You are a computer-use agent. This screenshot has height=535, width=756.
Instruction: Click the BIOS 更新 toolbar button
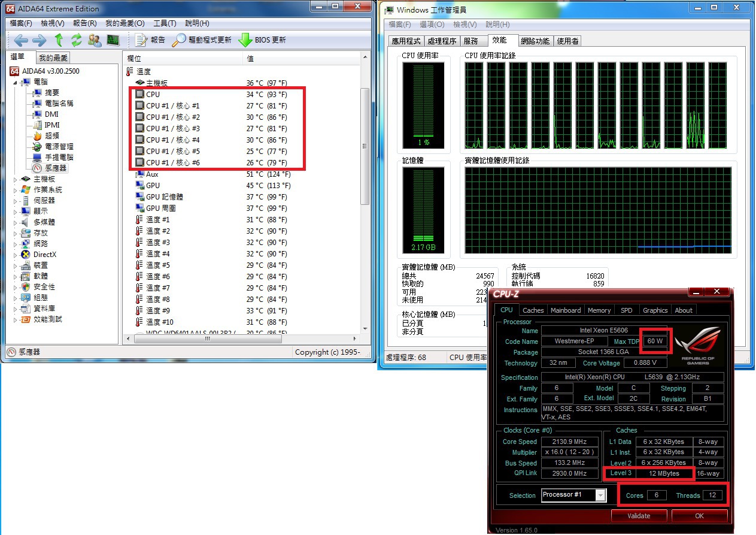click(x=263, y=40)
